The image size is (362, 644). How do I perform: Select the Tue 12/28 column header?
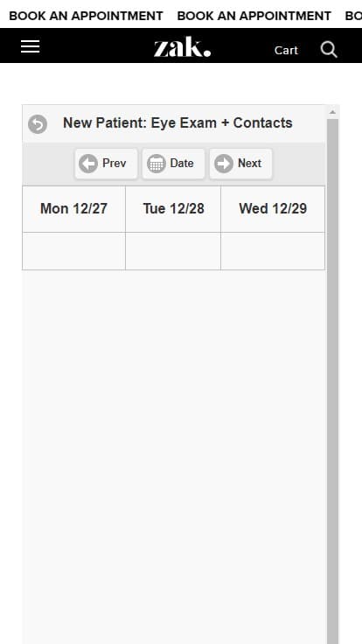[173, 209]
